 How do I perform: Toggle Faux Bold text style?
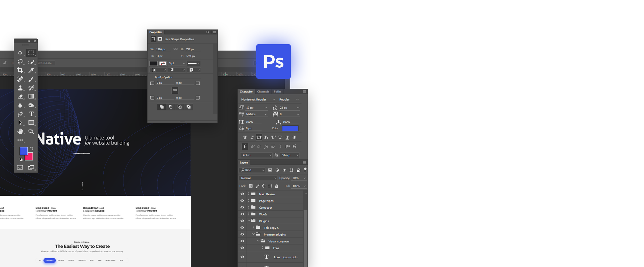click(x=245, y=137)
